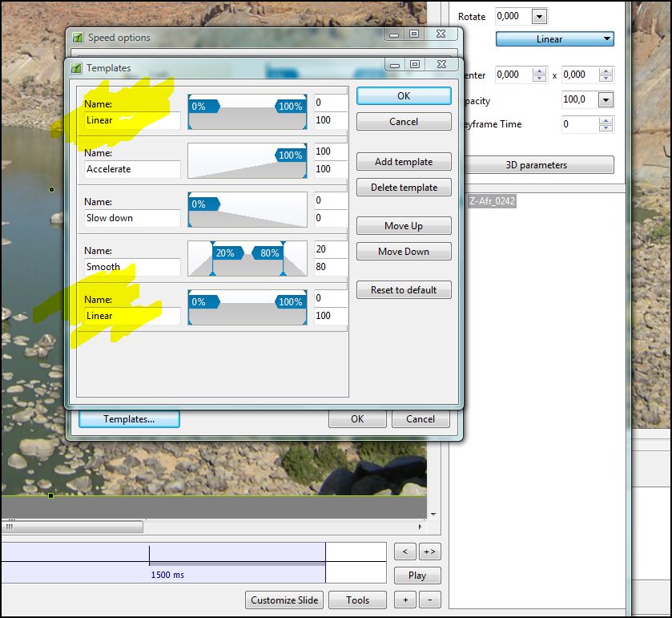Click the zoom out minus timeline button
Screen dimensions: 672x618
point(429,600)
